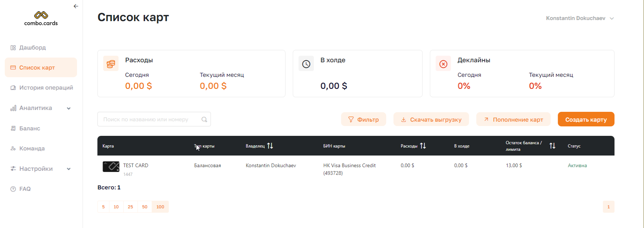This screenshot has width=644, height=228.
Task: Open Настройки in the sidebar
Action: [36, 169]
